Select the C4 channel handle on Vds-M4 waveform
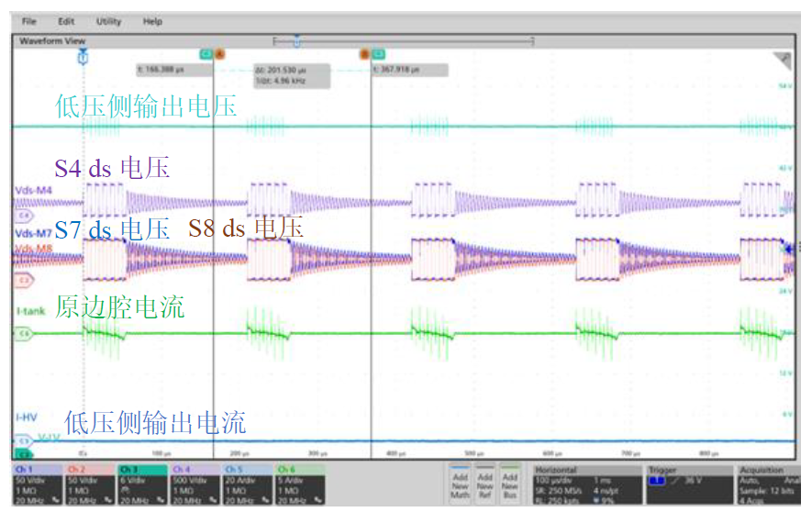The image size is (812, 523). [x=23, y=215]
